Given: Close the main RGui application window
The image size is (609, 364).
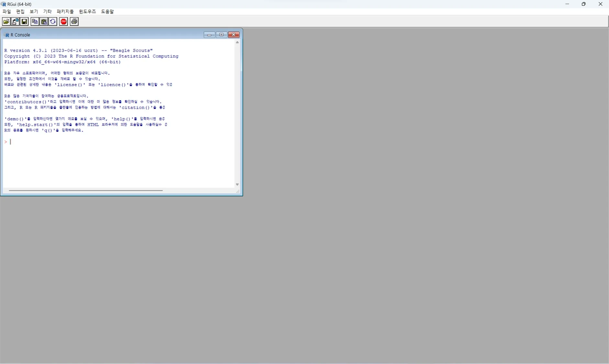Looking at the screenshot, I should click(601, 4).
